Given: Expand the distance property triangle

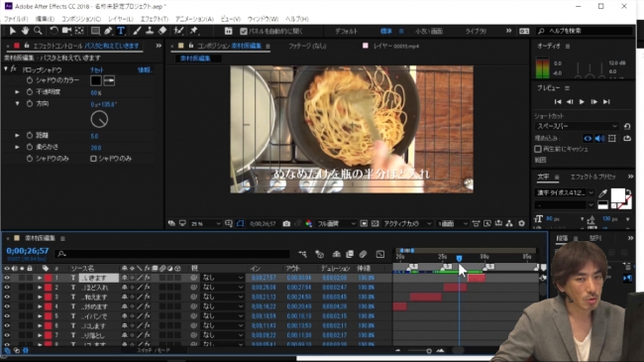Looking at the screenshot, I should (x=17, y=135).
